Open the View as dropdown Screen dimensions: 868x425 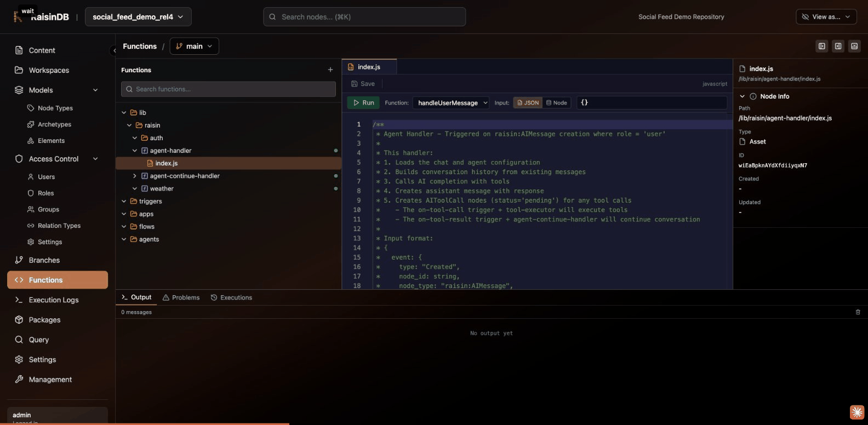(826, 17)
